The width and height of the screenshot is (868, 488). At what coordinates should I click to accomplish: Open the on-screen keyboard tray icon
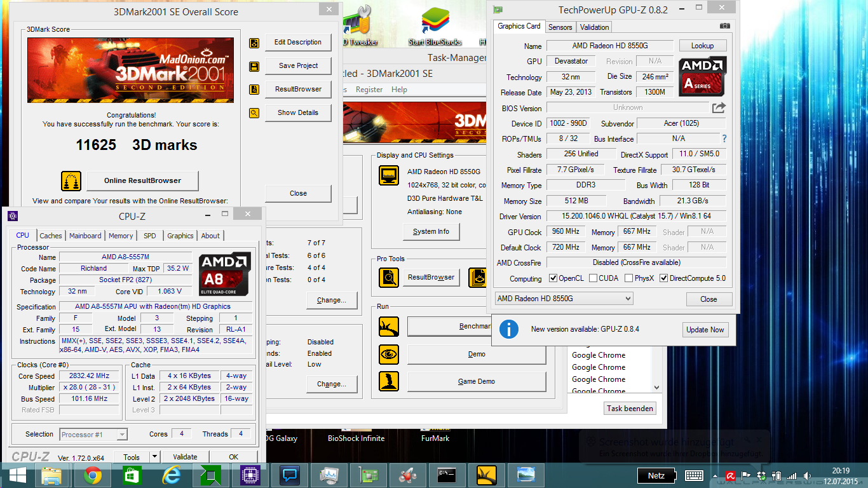click(x=694, y=475)
